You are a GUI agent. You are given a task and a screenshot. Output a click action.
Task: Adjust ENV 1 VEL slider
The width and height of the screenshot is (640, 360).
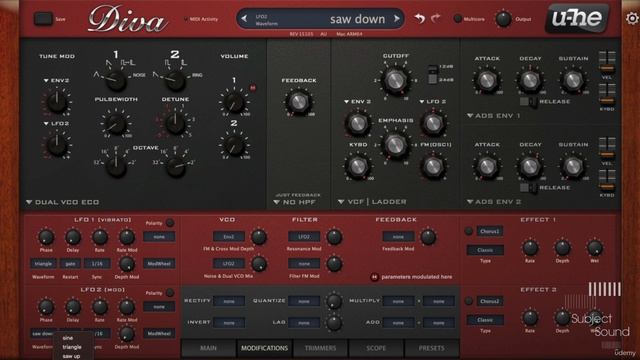(607, 62)
